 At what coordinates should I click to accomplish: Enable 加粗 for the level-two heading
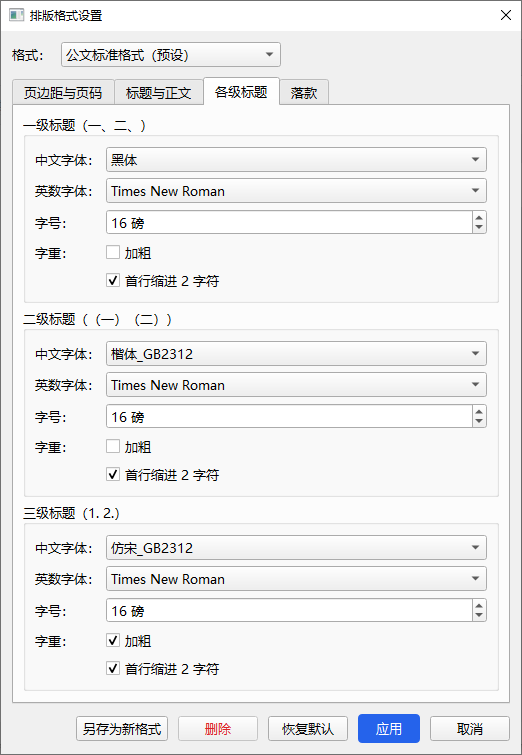(113, 447)
